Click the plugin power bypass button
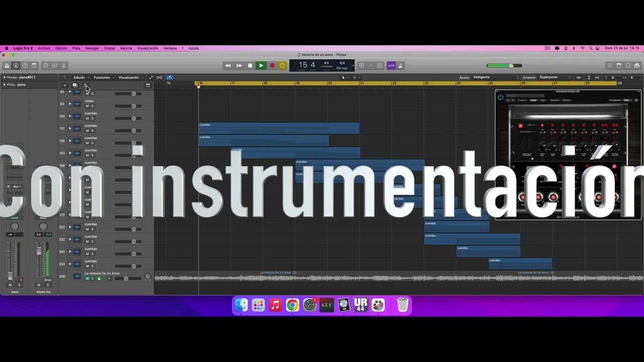 [500, 97]
